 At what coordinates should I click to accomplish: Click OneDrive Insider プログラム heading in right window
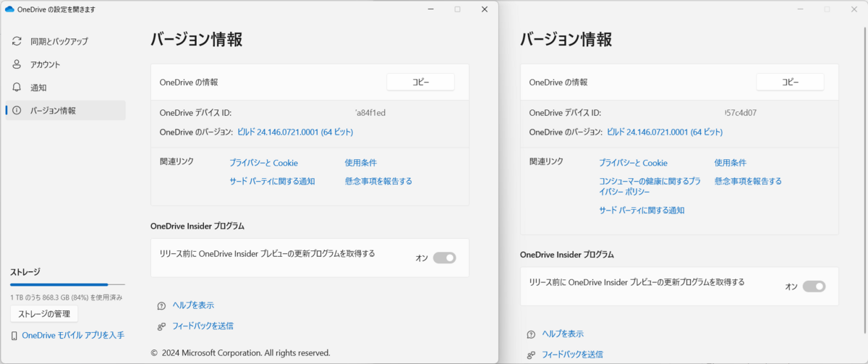tap(567, 255)
